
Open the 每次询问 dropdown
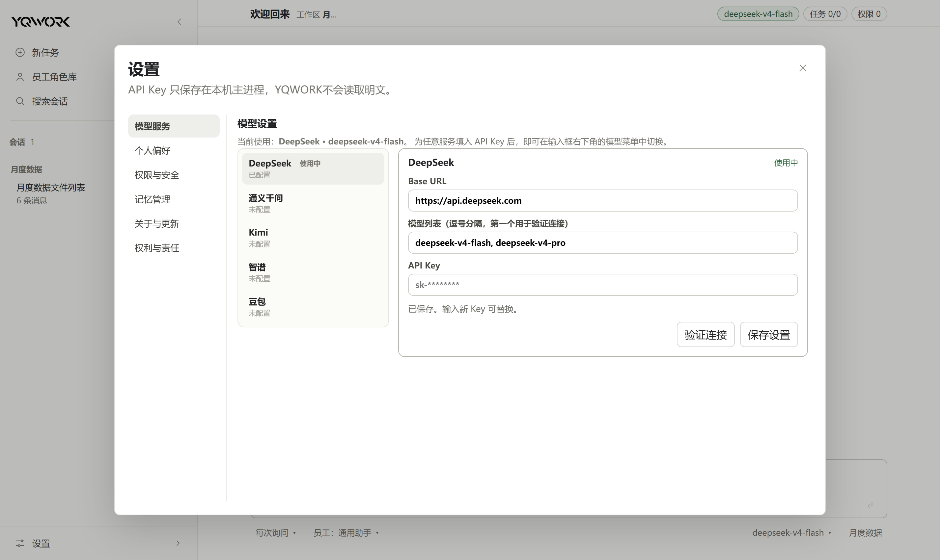point(276,532)
